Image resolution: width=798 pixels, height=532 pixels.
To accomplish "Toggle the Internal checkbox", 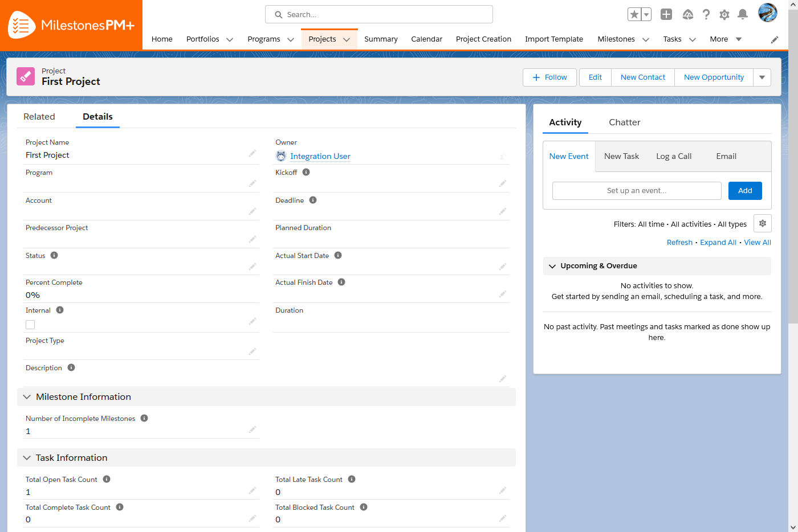I will coord(30,324).
